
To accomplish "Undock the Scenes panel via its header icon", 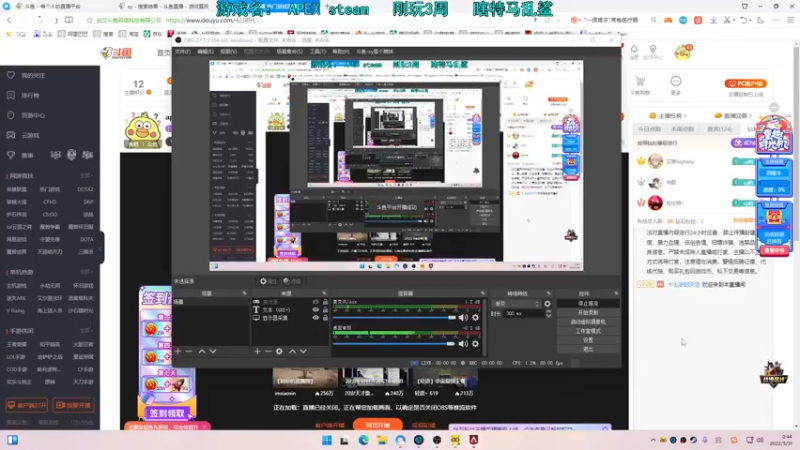I will pos(244,293).
